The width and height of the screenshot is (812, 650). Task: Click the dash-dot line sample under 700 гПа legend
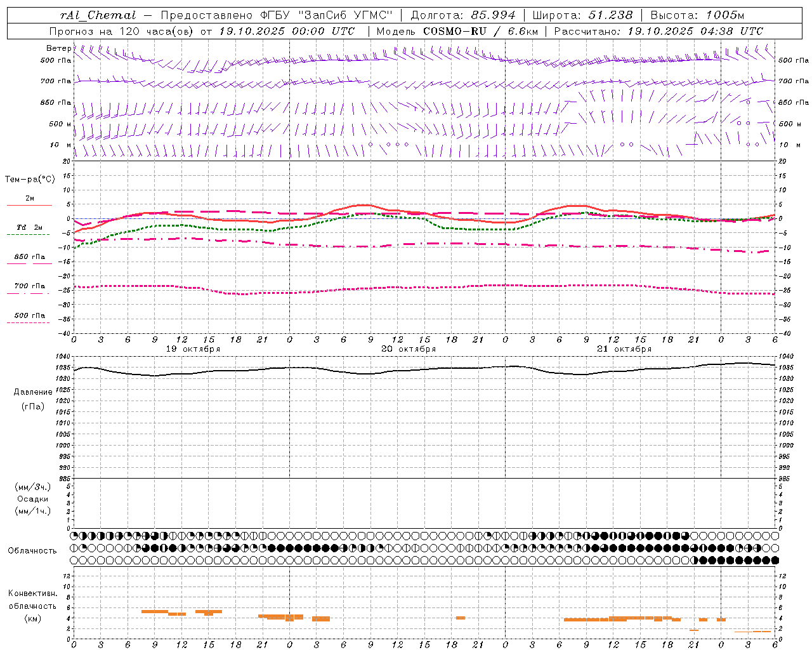pyautogui.click(x=29, y=293)
